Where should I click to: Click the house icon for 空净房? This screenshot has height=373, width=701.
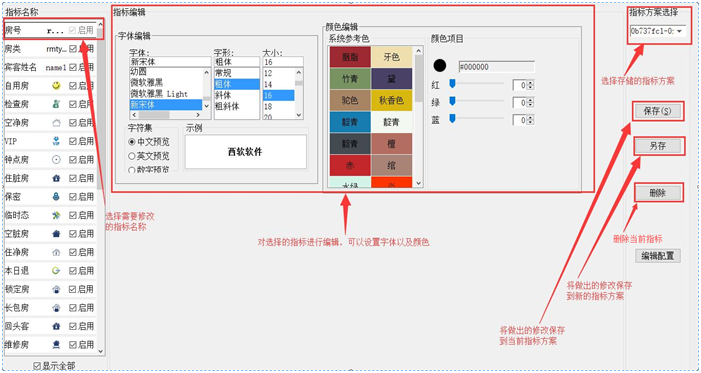(x=56, y=123)
